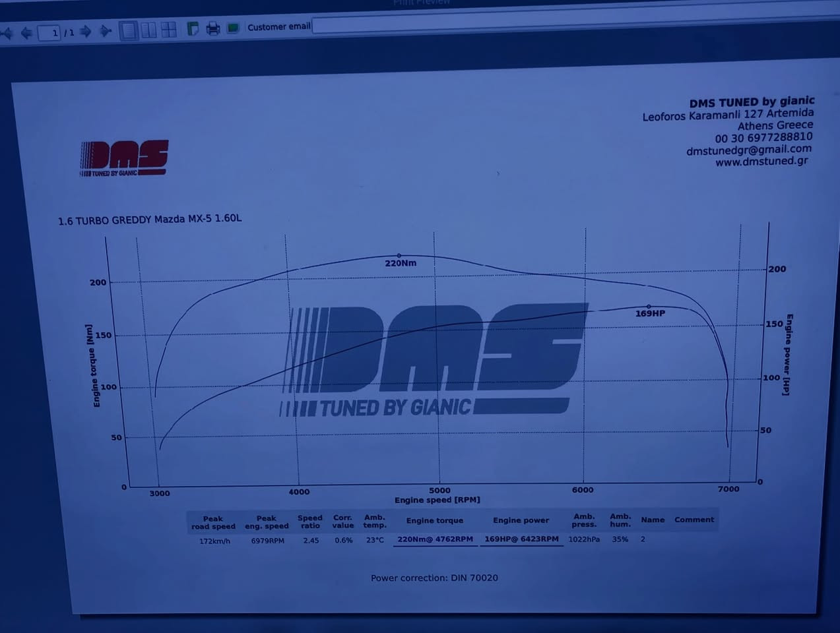Click the 3000 RPM axis tick label
Screen dimensions: 840x633
tap(160, 493)
